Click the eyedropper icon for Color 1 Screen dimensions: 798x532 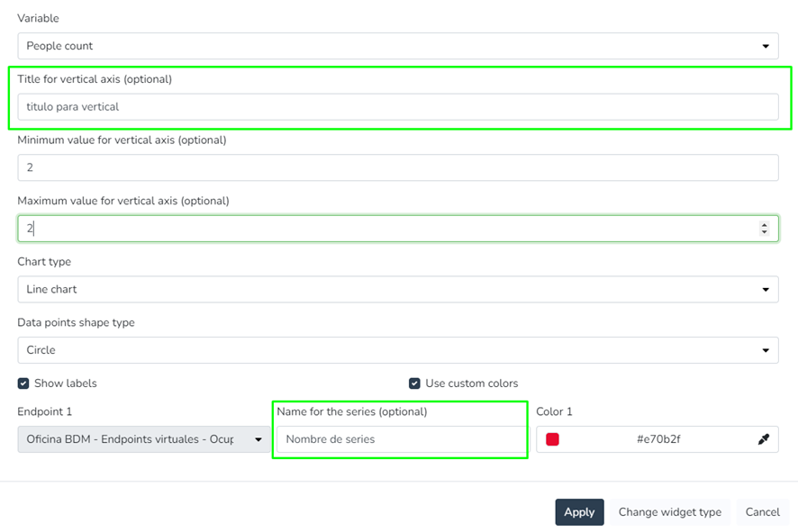[x=764, y=439]
